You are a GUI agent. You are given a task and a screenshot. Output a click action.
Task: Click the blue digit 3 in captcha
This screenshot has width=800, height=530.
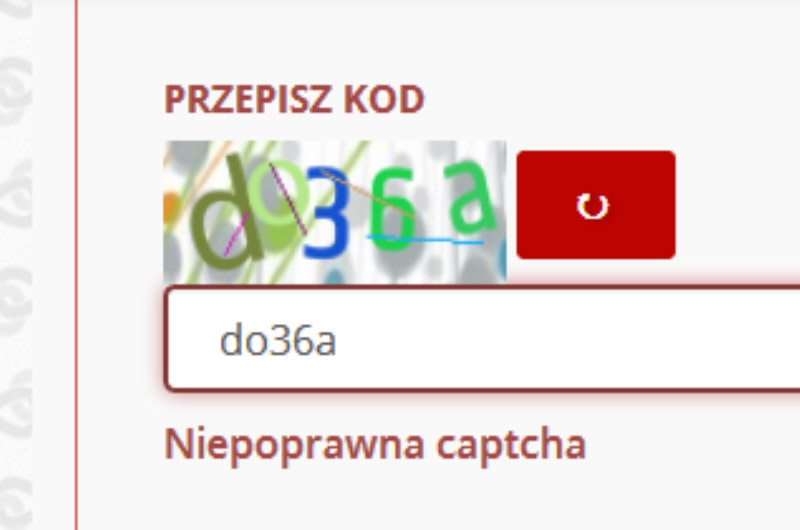[326, 213]
